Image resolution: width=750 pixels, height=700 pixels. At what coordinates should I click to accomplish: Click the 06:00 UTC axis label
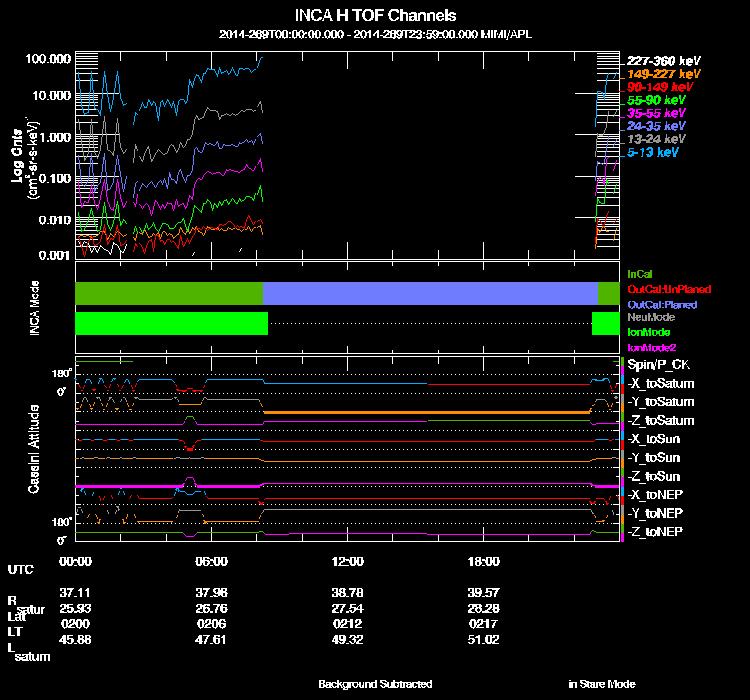(211, 561)
